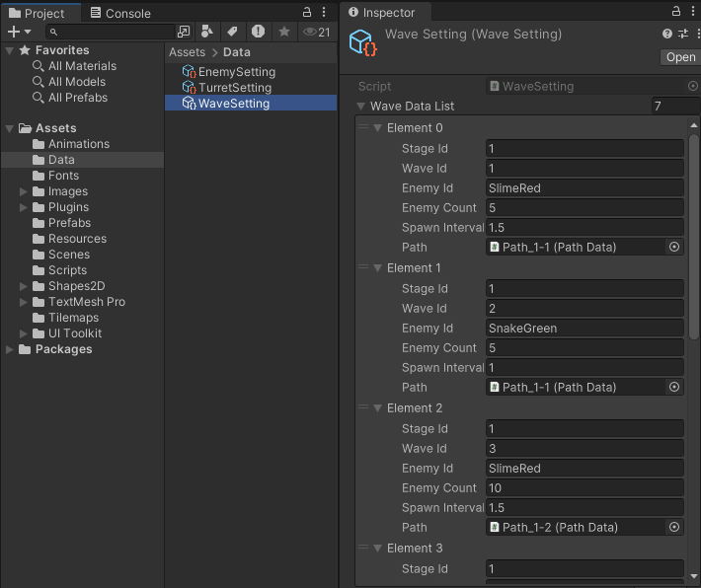Image resolution: width=701 pixels, height=588 pixels.
Task: Pick script using WaveSetting object selector circle
Action: pyautogui.click(x=692, y=86)
